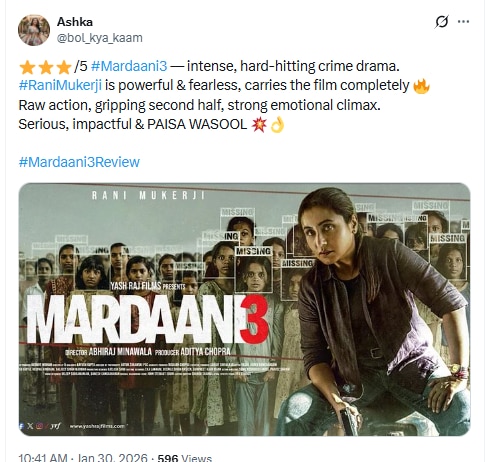
Task: Click the X logo in poster footer
Action: tap(30, 426)
